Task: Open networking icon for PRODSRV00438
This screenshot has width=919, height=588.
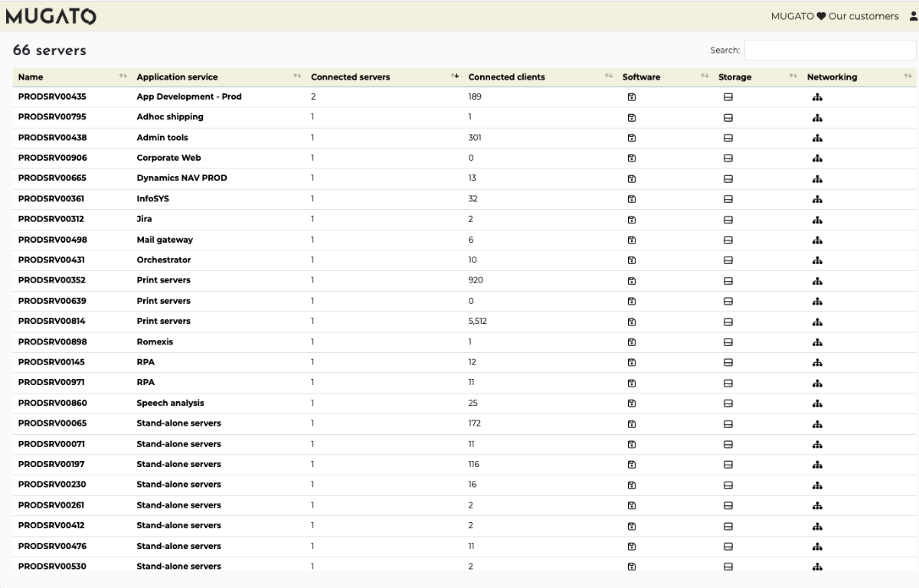Action: point(817,138)
